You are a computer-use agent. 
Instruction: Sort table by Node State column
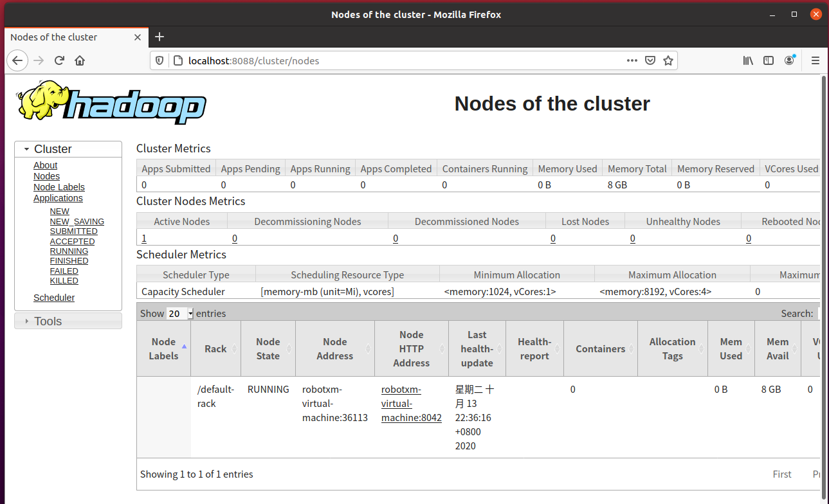(x=268, y=349)
